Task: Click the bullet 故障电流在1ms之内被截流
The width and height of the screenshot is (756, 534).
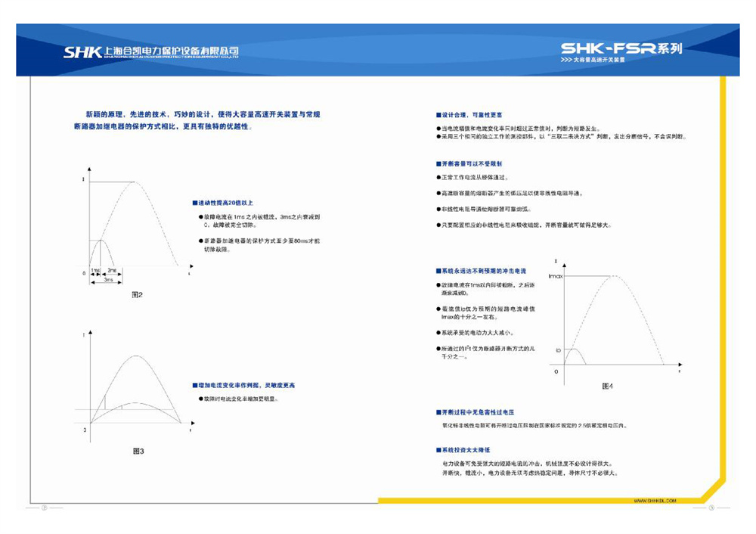Action: 259,221
